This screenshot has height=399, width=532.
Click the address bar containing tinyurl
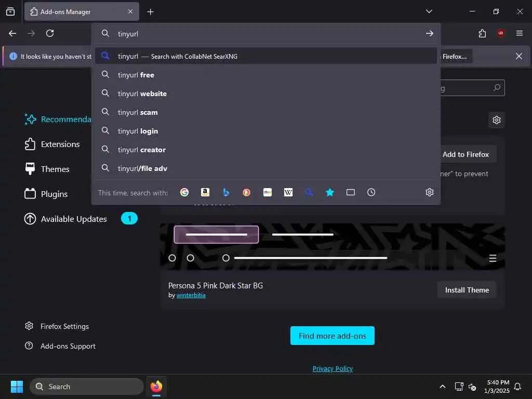coord(265,34)
